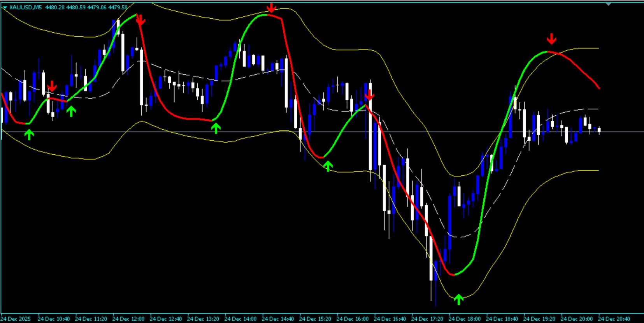Click the 24 Dec 17:20 time label
The image size is (644, 323).
point(427,319)
